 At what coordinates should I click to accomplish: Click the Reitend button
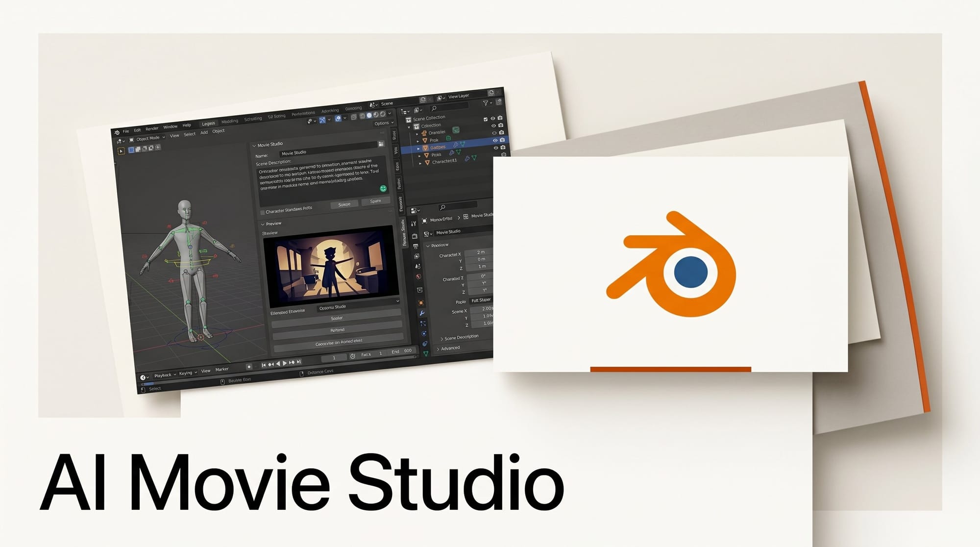tap(338, 330)
